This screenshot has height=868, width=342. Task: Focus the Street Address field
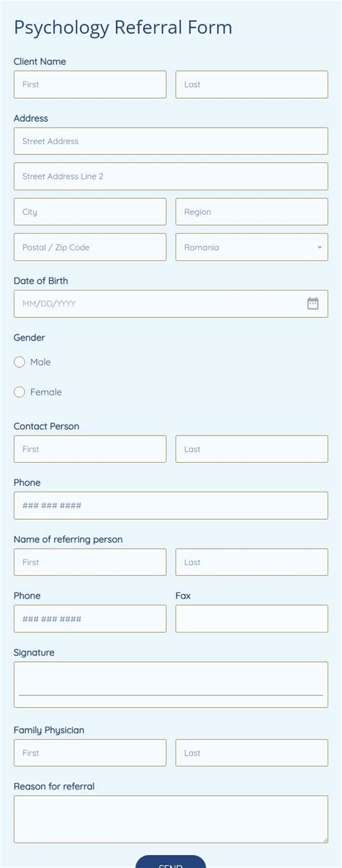[x=171, y=141]
